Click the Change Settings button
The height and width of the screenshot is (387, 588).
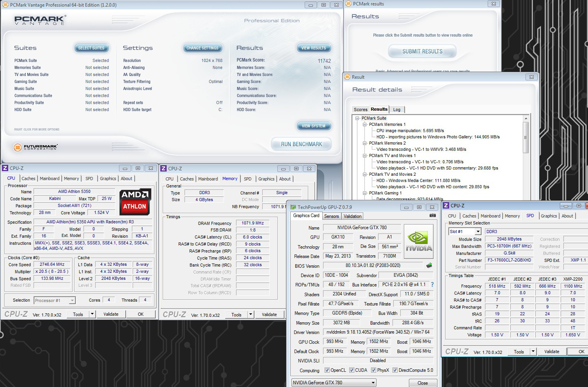(203, 48)
